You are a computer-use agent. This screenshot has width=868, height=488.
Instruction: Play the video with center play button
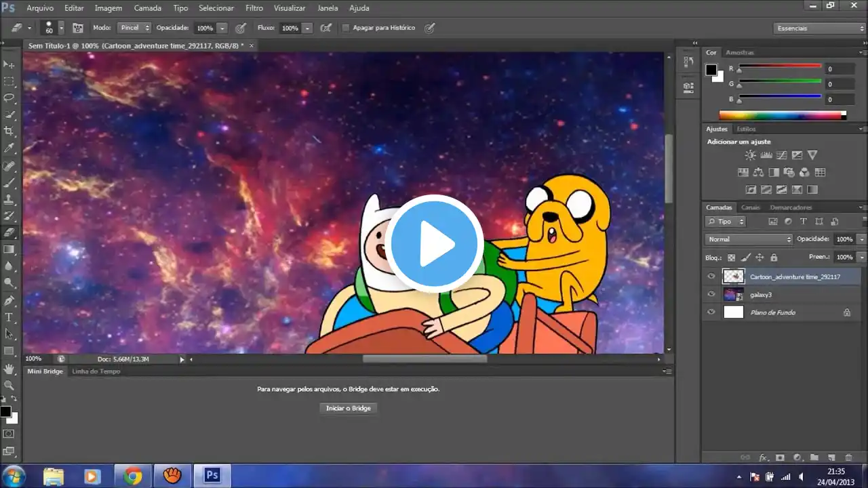click(x=434, y=244)
